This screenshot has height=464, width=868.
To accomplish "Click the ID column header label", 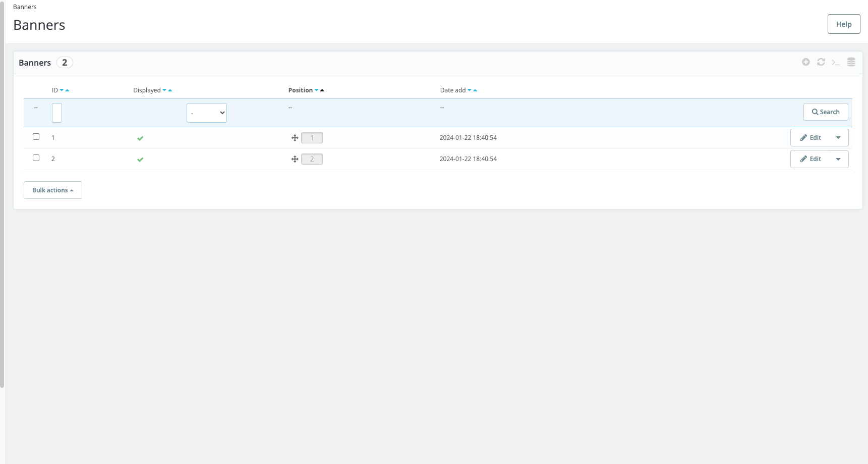I will tap(55, 90).
